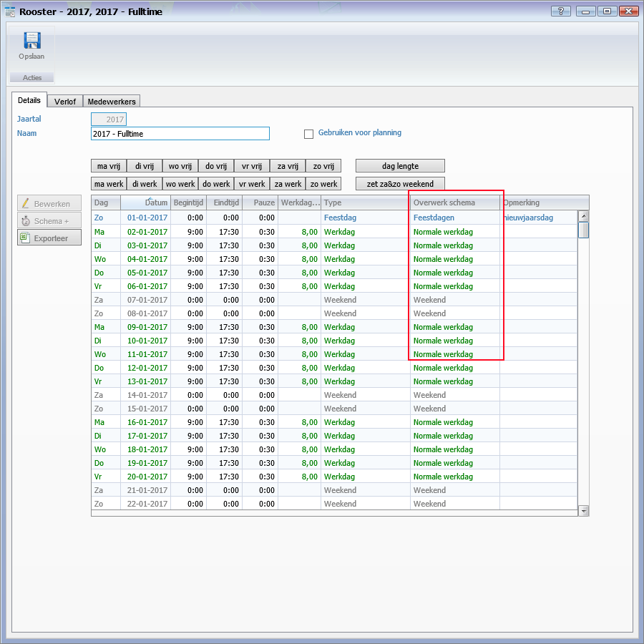Click the Overwerk schema column header

454,203
